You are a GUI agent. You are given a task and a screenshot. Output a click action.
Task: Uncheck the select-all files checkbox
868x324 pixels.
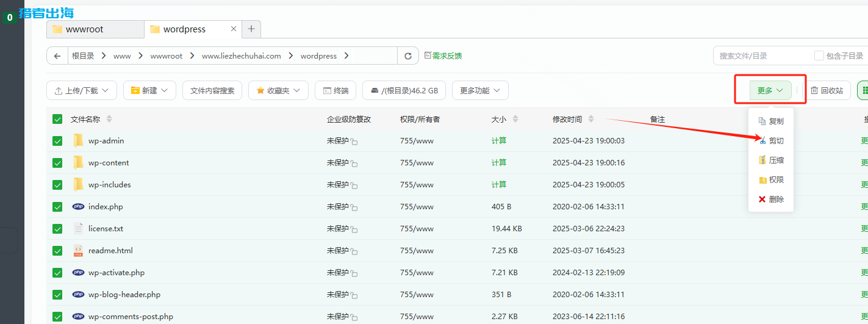(57, 119)
